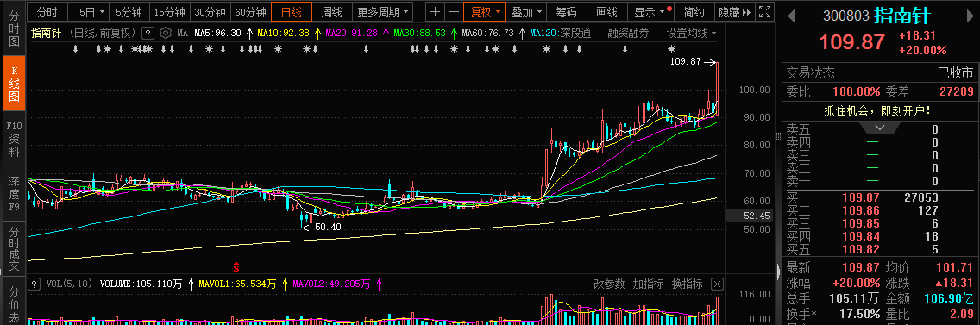Screen dimensions: 980x325
Task: Open 设置均线 moving average dropdown
Action: (692, 33)
